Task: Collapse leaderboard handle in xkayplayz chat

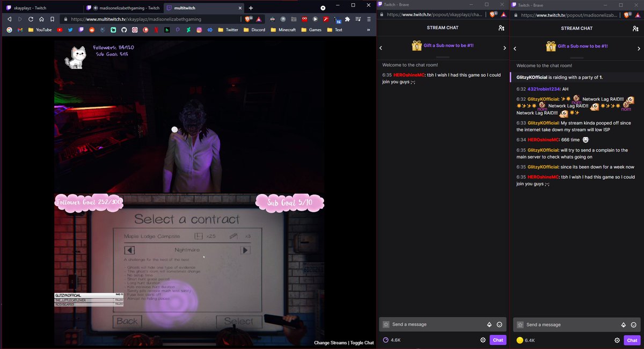Action: (443, 57)
